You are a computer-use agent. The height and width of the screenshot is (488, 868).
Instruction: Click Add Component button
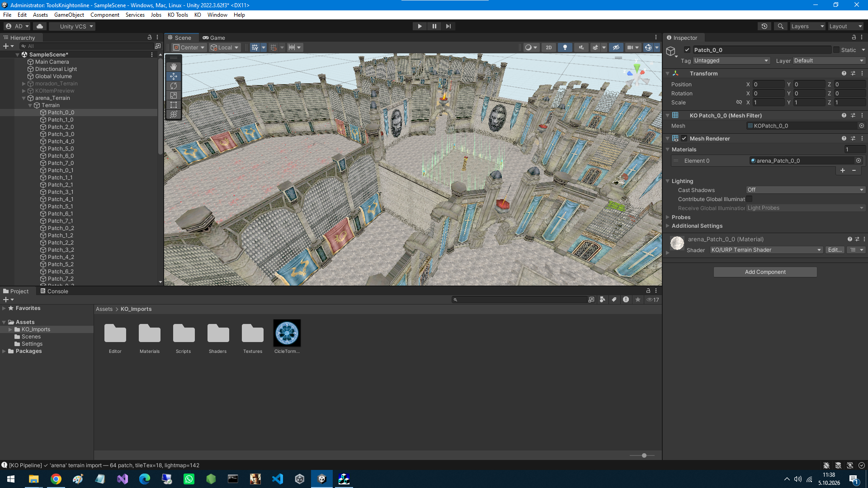click(765, 272)
